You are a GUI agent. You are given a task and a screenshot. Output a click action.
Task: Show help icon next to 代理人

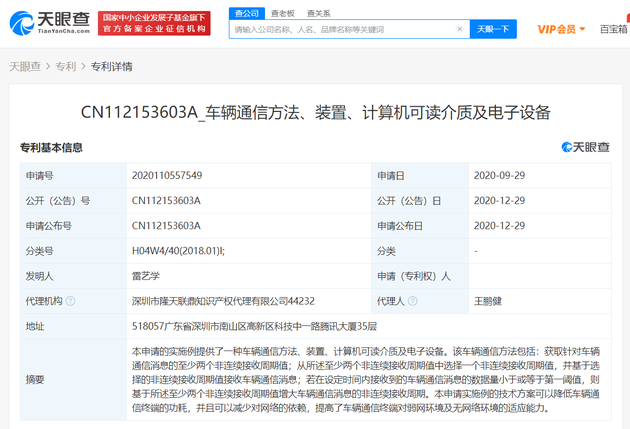point(413,301)
